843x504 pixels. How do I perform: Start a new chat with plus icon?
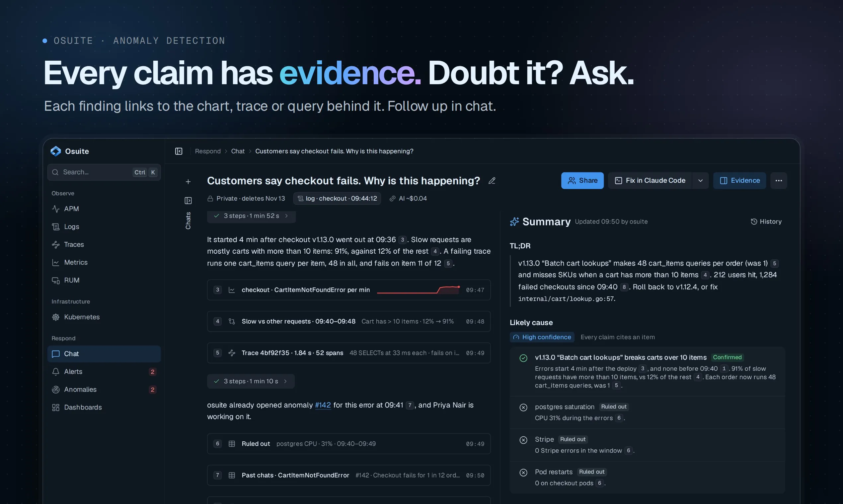point(188,182)
